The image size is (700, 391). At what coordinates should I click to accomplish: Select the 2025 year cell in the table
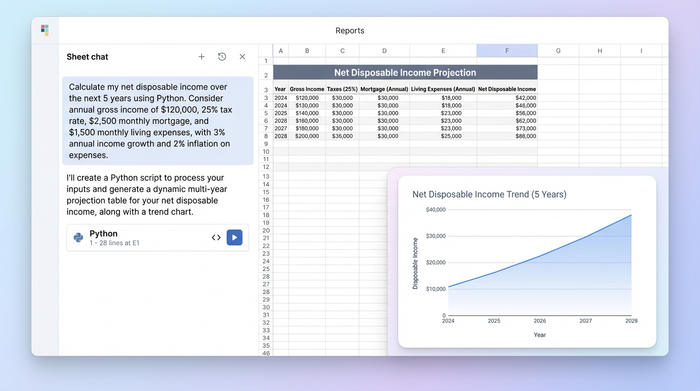click(x=281, y=113)
